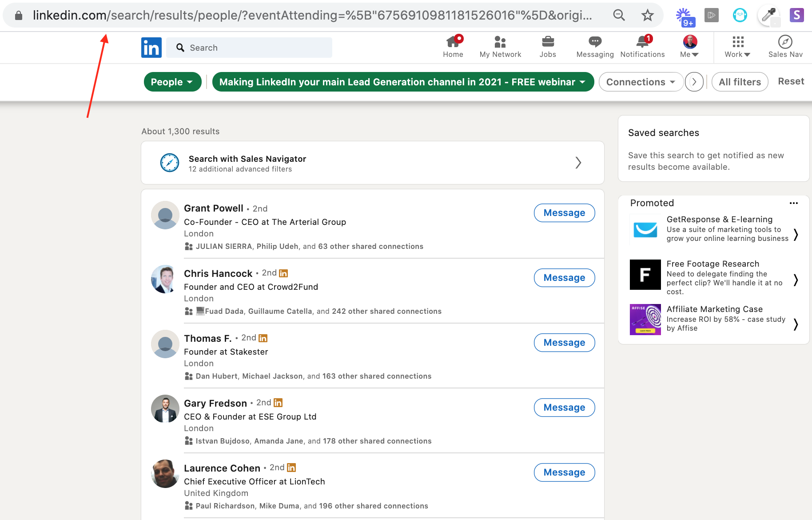The height and width of the screenshot is (520, 812).
Task: Expand the webinar event filter dropdown
Action: click(403, 82)
